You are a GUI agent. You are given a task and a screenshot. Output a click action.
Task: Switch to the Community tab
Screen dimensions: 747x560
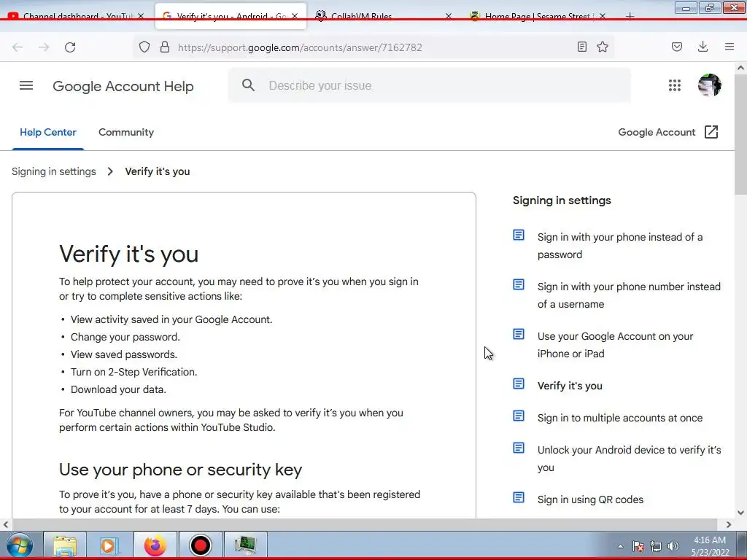126,133
